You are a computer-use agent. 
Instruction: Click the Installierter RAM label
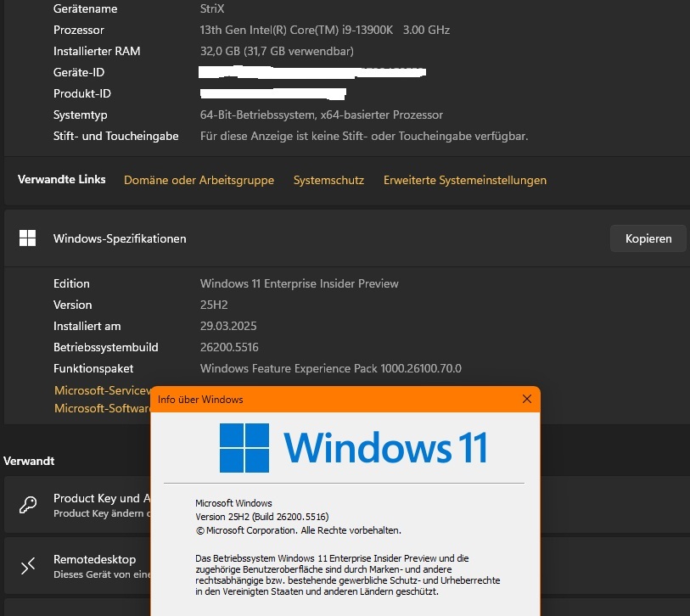tap(97, 51)
